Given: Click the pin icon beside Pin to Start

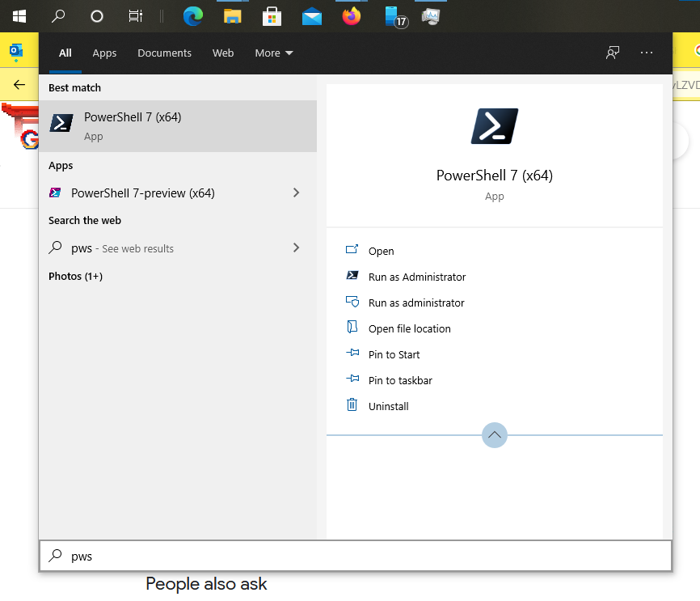Looking at the screenshot, I should click(x=352, y=353).
